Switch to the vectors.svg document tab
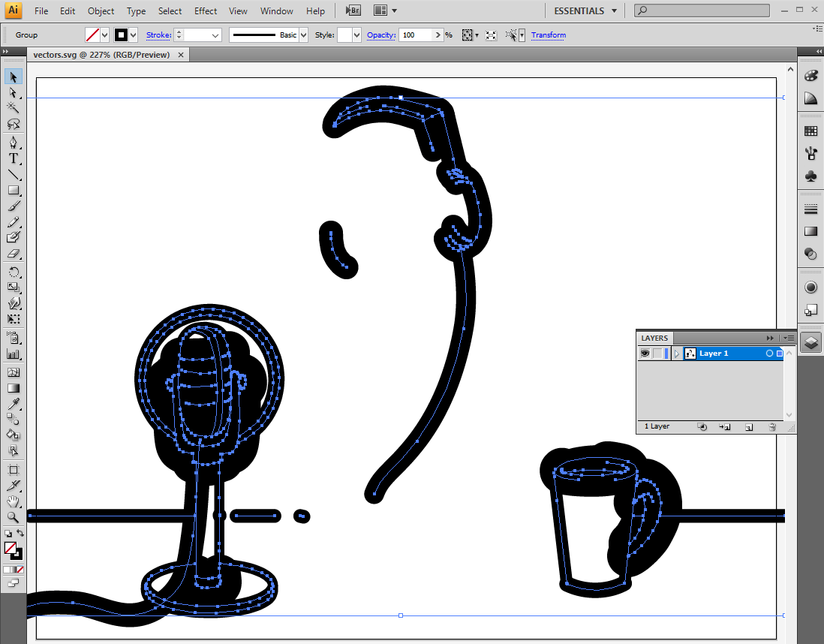This screenshot has height=644, width=824. point(101,55)
